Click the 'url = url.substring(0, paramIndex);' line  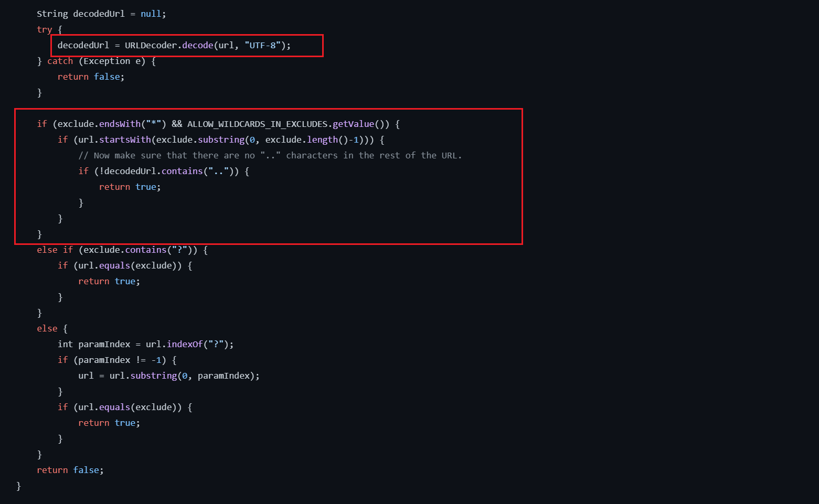[x=169, y=376]
